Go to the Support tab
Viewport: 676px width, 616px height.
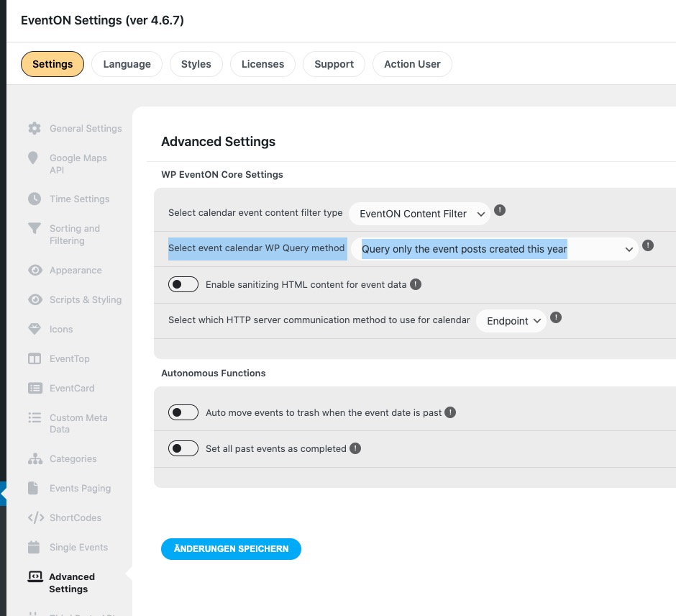334,64
